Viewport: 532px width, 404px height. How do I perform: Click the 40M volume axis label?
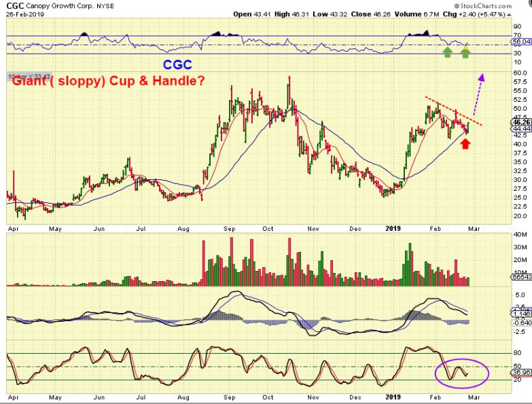pyautogui.click(x=520, y=234)
